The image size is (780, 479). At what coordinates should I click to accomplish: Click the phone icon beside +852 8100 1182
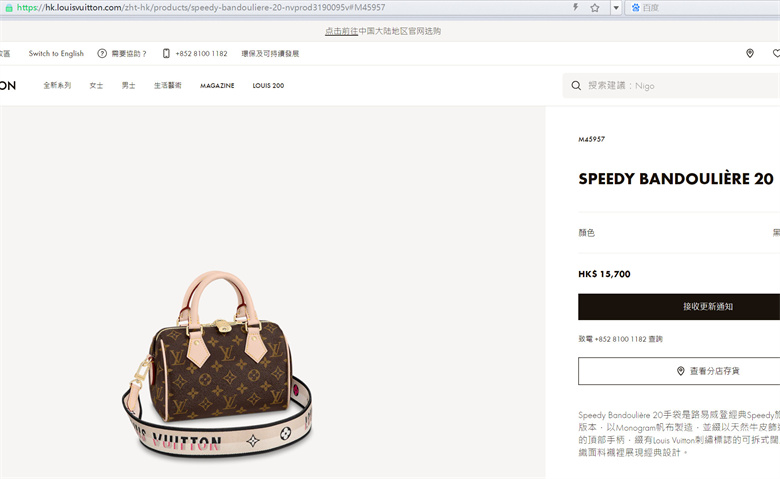[x=166, y=53]
